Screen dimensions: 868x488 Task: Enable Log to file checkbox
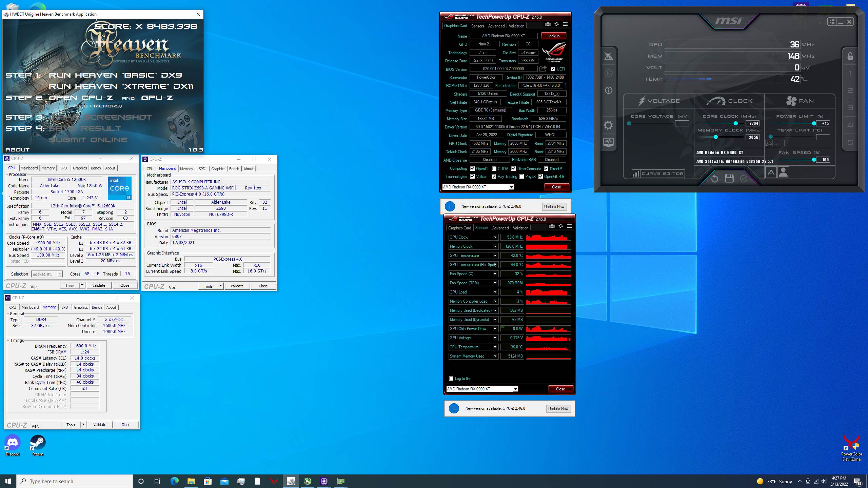pyautogui.click(x=451, y=379)
